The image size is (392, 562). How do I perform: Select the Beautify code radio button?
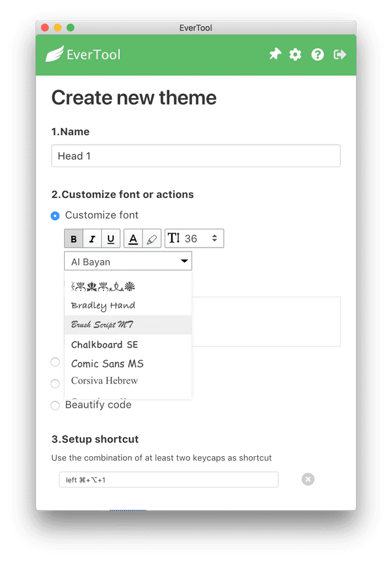56,405
